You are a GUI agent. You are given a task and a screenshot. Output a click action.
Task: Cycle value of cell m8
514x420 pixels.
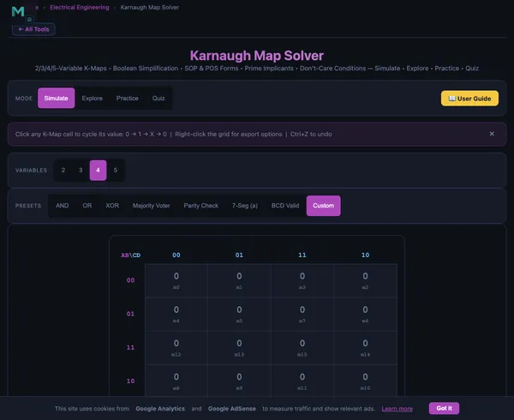coord(176,381)
